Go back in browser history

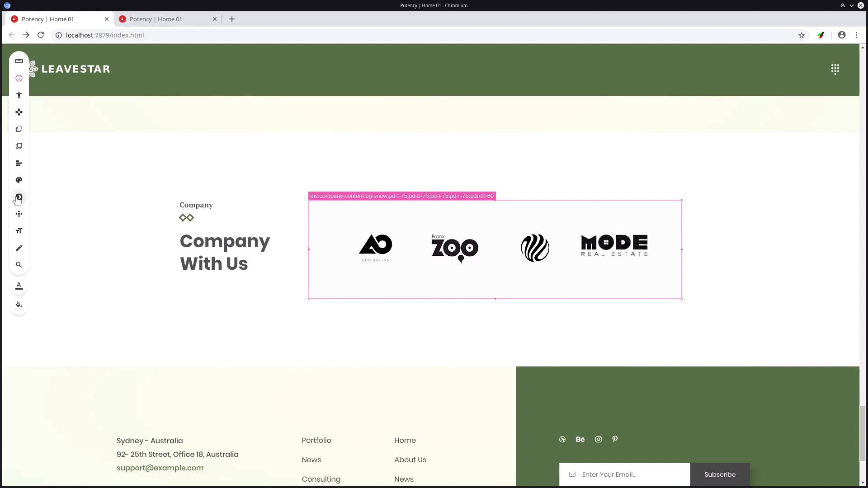click(12, 35)
